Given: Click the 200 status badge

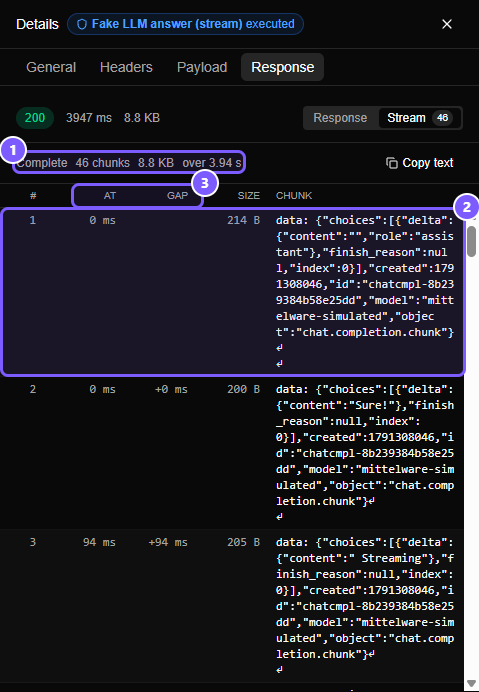Looking at the screenshot, I should click(35, 118).
